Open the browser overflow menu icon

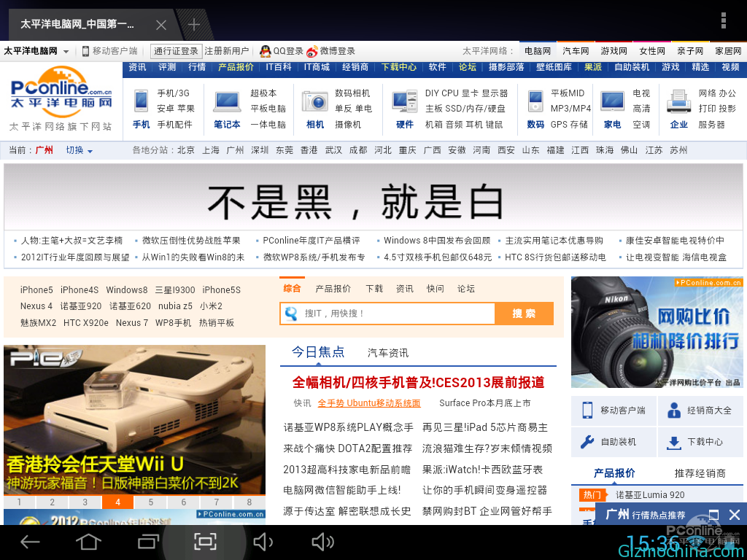click(x=724, y=20)
